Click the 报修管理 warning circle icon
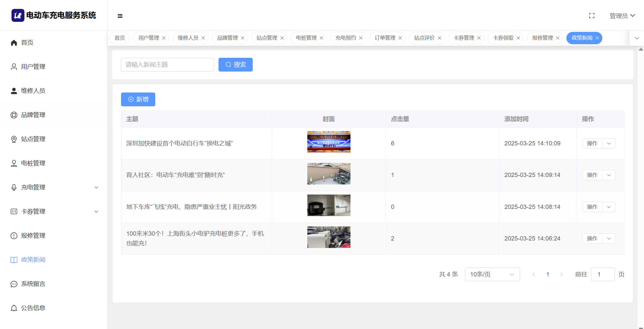Image resolution: width=644 pixels, height=329 pixels. tap(14, 236)
